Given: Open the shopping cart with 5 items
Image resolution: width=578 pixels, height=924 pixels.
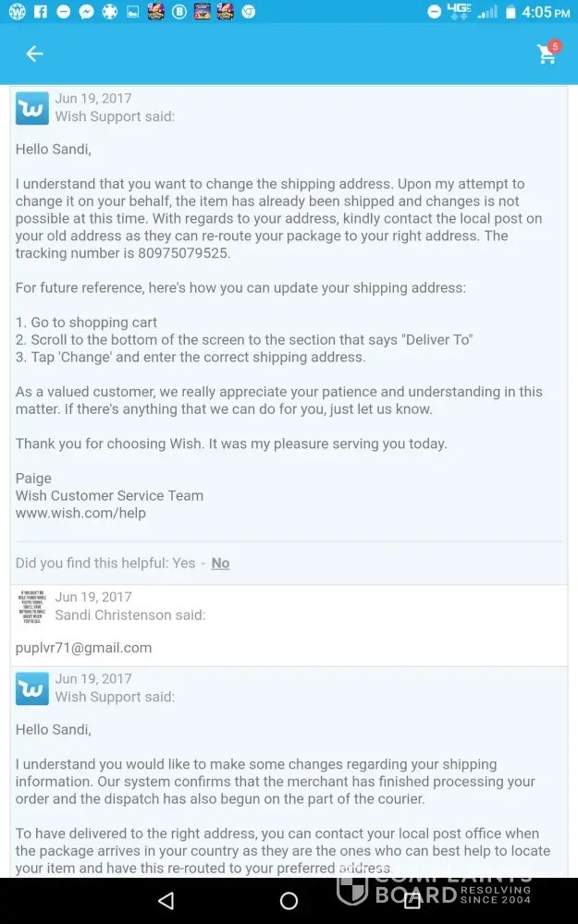Looking at the screenshot, I should (547, 55).
